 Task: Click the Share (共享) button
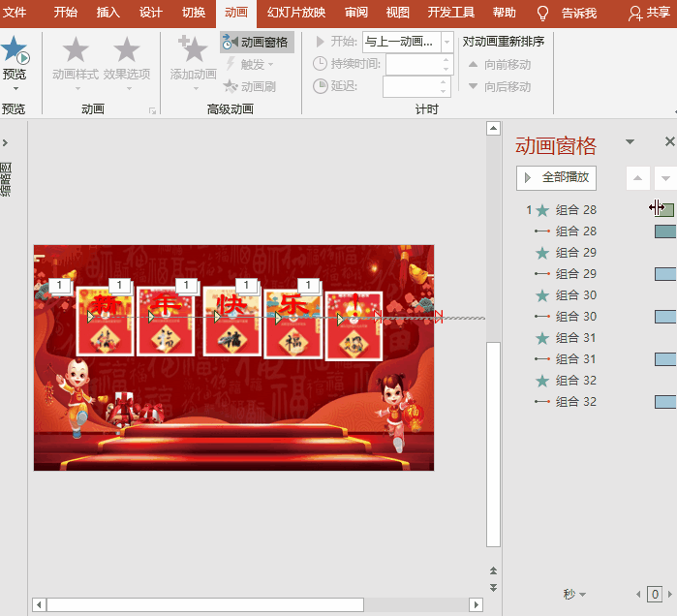pos(649,13)
